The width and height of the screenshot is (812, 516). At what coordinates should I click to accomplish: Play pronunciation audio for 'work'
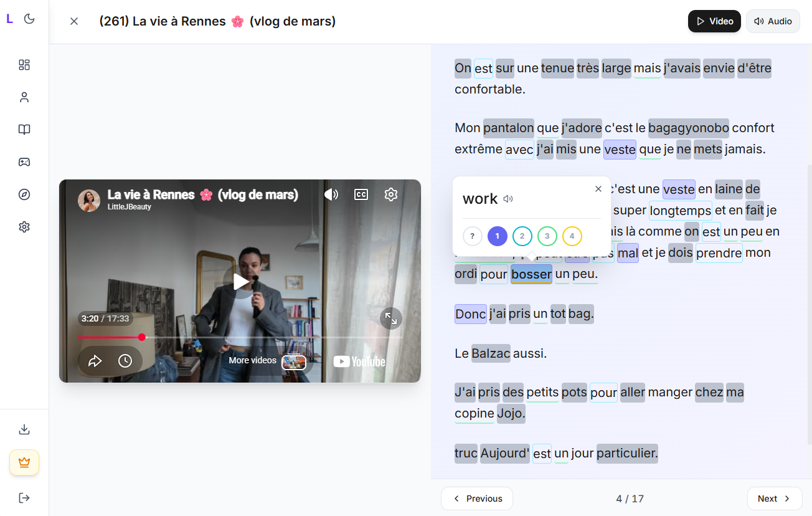coord(508,199)
